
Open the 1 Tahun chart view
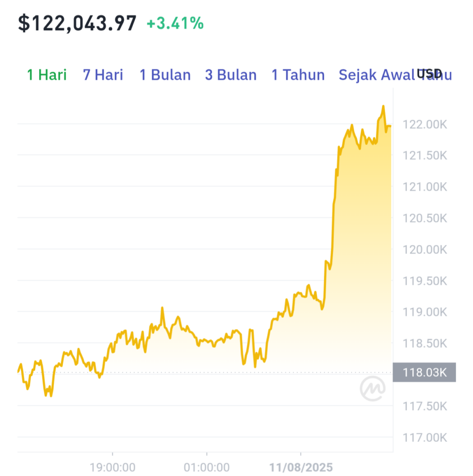click(x=298, y=75)
